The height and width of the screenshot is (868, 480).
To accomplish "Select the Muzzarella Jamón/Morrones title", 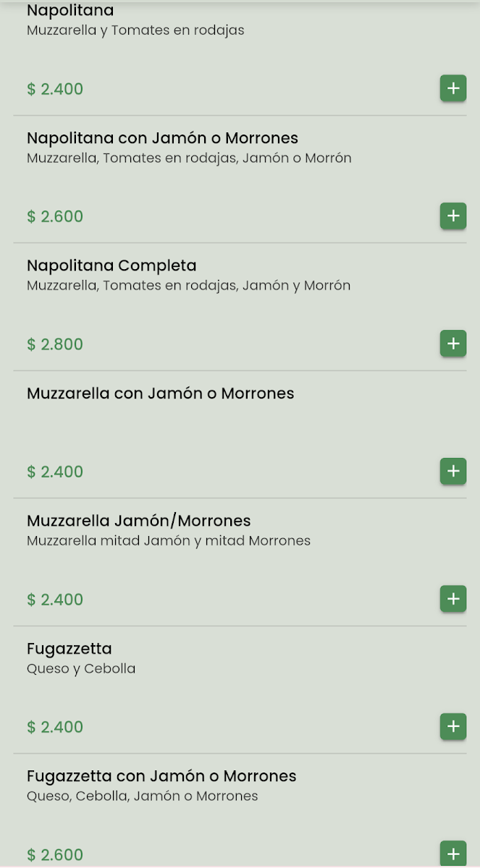I will point(138,521).
